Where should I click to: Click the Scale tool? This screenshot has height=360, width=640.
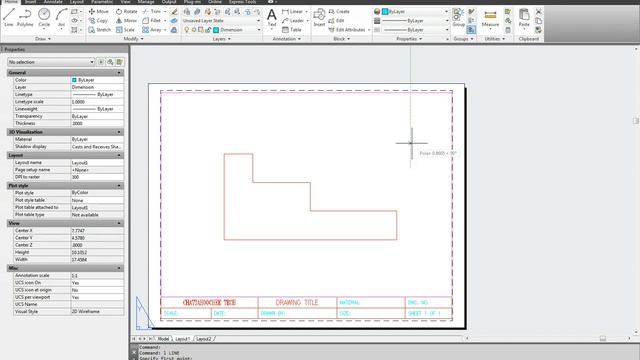(x=125, y=30)
